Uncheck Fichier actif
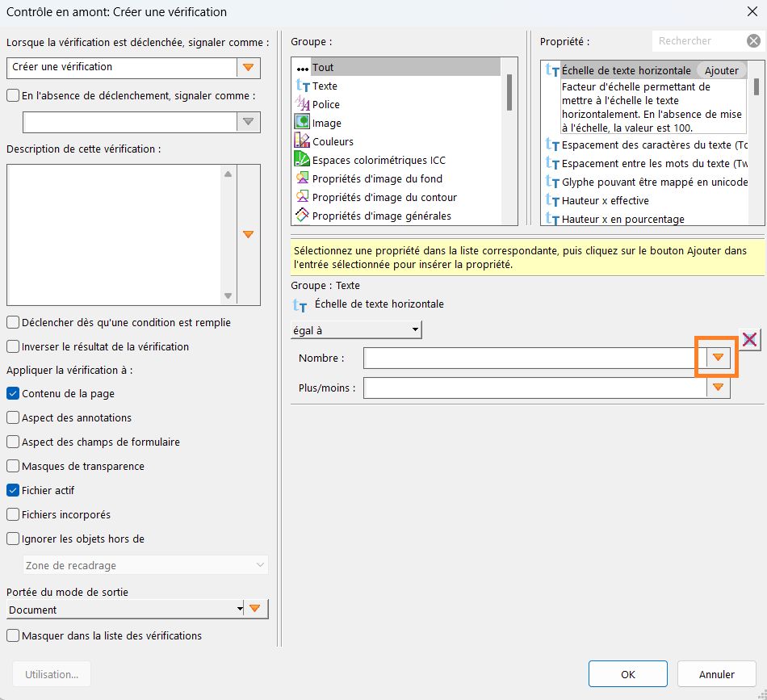The height and width of the screenshot is (700, 767). tap(13, 490)
